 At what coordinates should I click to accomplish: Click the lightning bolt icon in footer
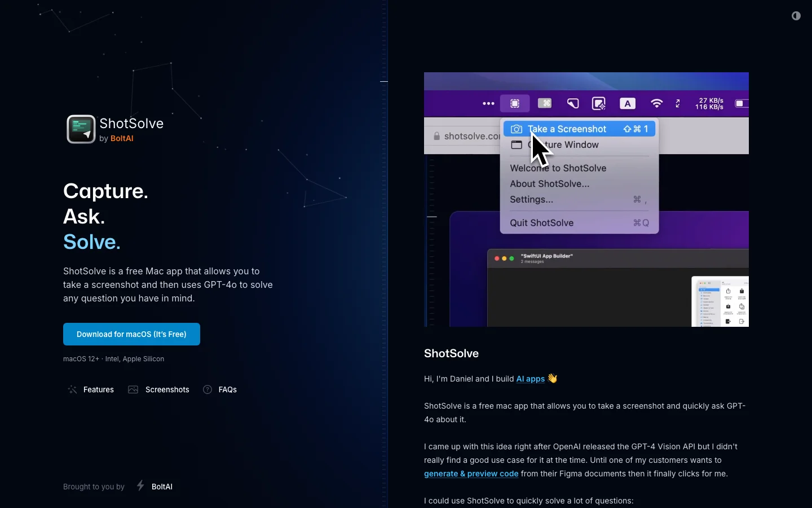[140, 486]
